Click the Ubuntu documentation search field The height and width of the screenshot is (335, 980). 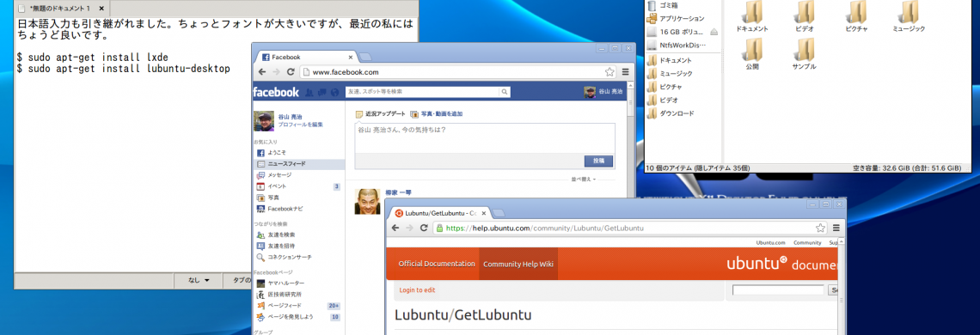pos(778,290)
